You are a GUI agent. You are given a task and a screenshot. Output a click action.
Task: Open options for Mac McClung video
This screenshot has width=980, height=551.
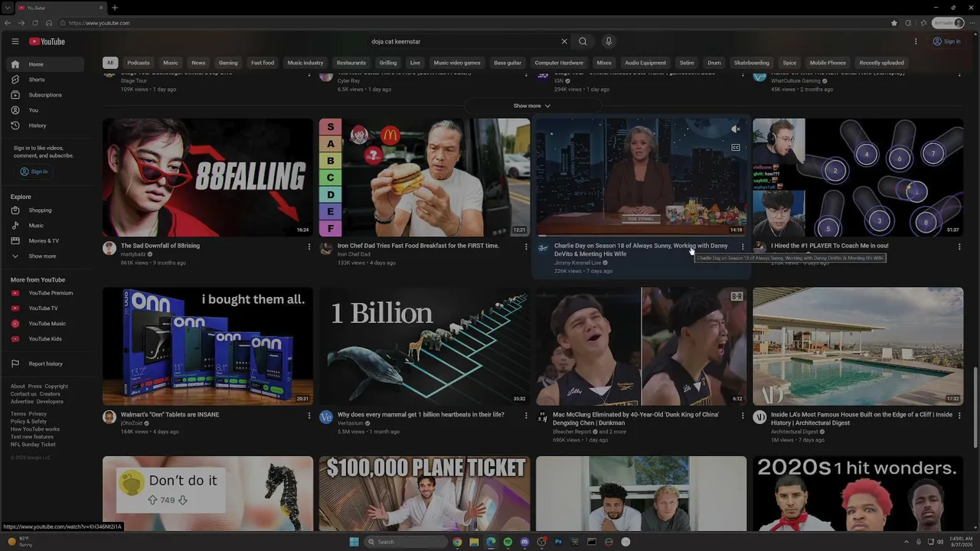pyautogui.click(x=743, y=416)
